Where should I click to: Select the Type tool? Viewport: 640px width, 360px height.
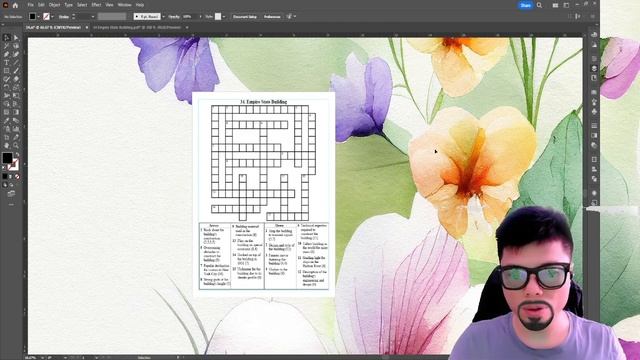point(7,62)
